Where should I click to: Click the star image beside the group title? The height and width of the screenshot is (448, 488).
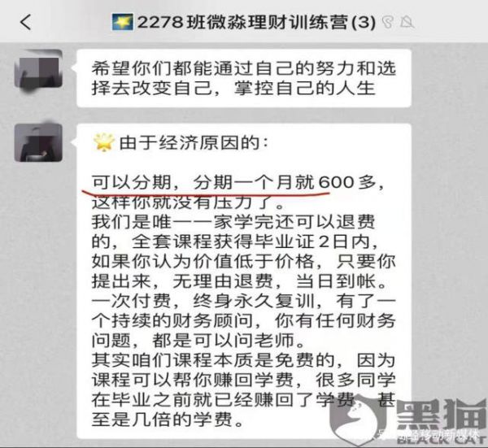[x=122, y=22]
